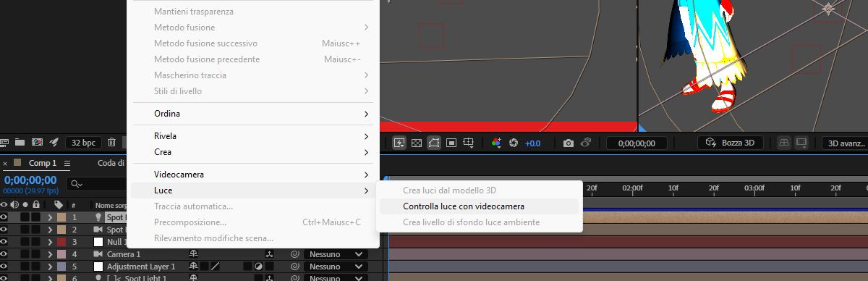The height and width of the screenshot is (281, 868).
Task: Choose Controlla luce con videocamera
Action: [480, 206]
